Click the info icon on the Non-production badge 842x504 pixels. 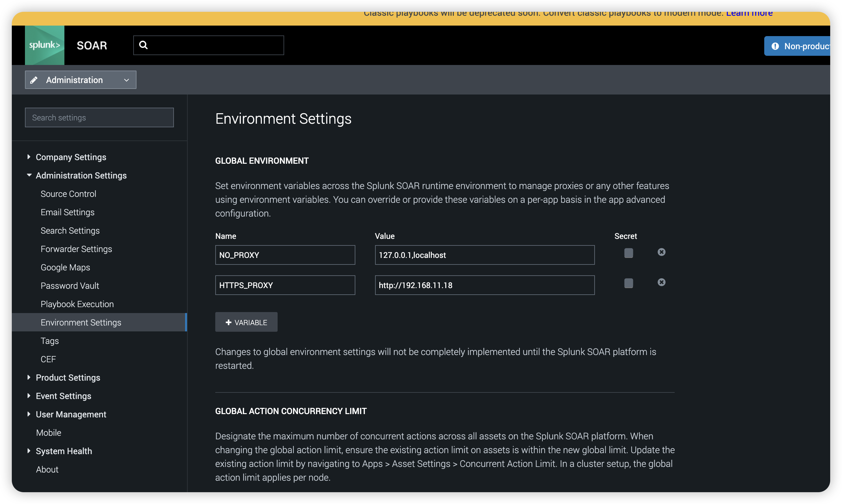pos(775,46)
